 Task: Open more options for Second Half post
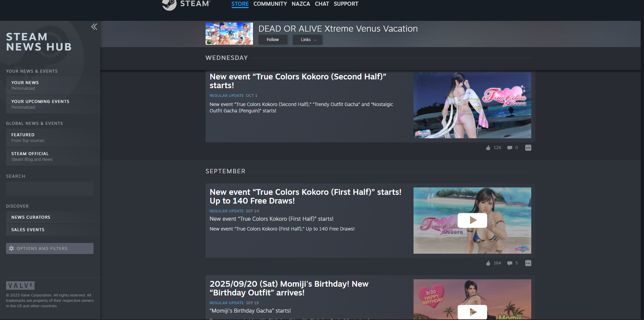pyautogui.click(x=528, y=148)
